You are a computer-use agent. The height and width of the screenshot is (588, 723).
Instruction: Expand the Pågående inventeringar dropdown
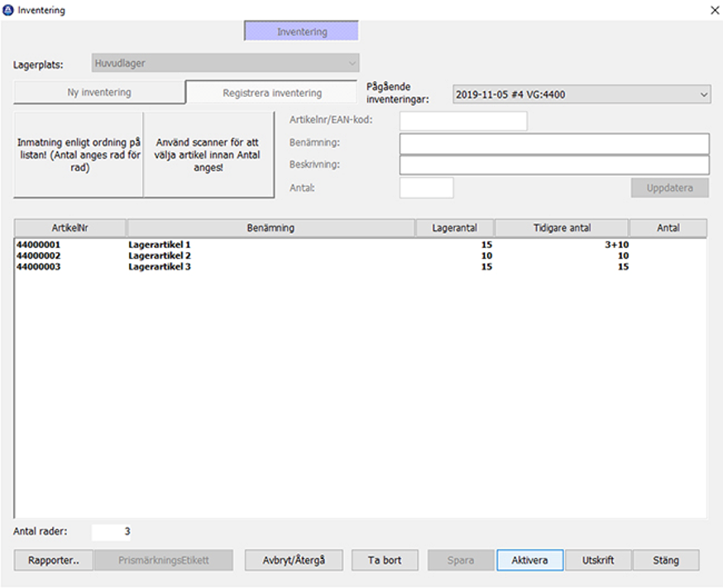pos(582,94)
